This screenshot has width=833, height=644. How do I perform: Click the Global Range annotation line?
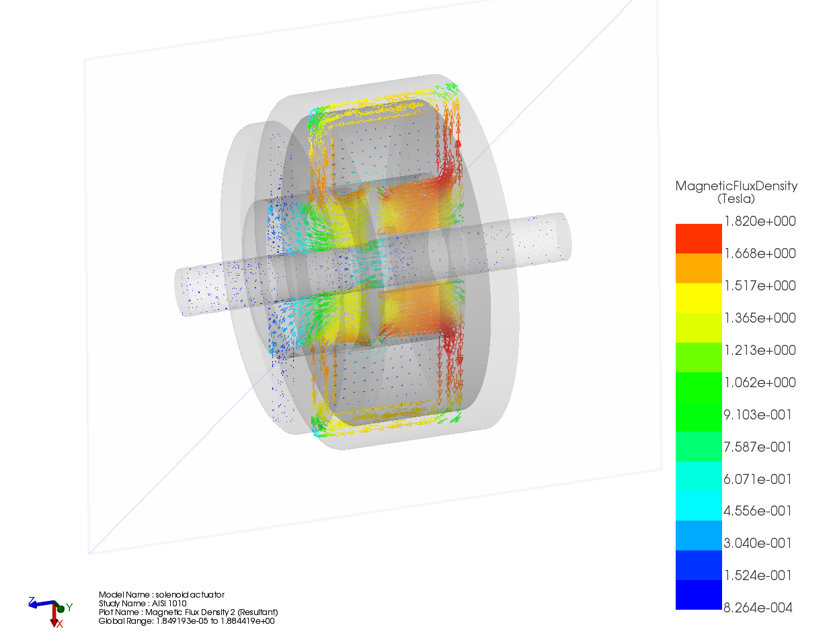click(186, 621)
